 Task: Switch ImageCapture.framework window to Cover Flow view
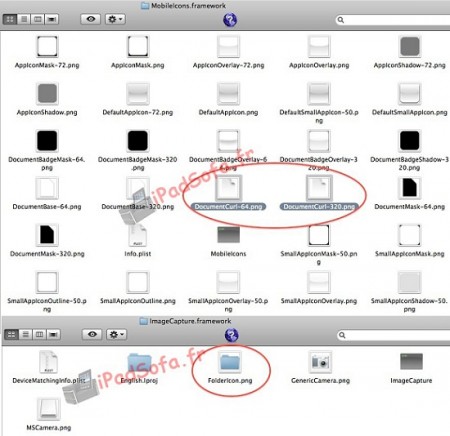coord(53,334)
